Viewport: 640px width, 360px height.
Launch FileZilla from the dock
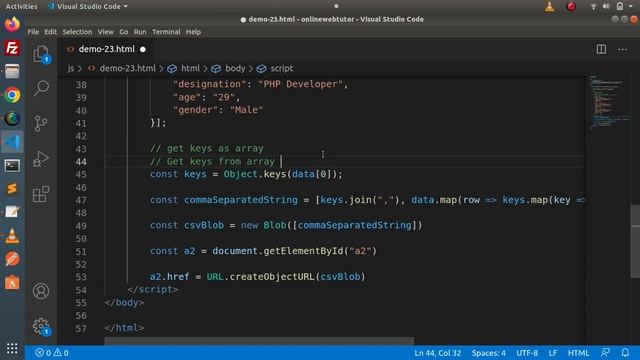coord(12,48)
